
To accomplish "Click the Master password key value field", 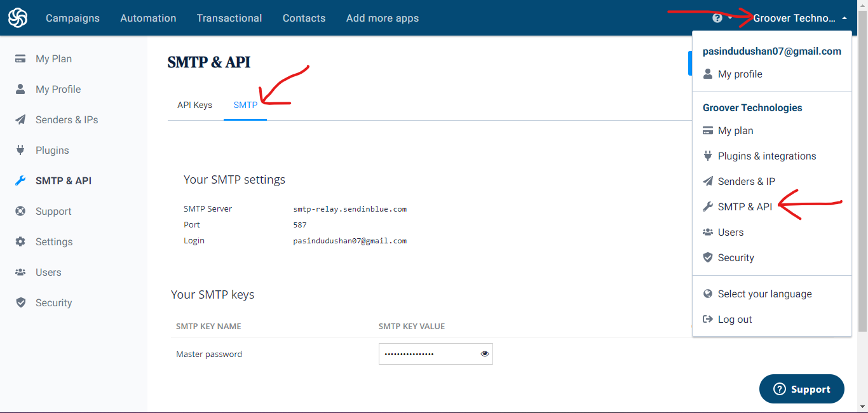I will (436, 354).
